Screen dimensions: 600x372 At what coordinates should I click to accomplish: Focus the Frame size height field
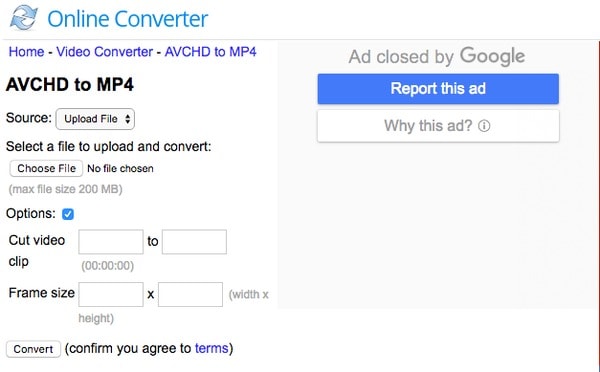(x=191, y=294)
